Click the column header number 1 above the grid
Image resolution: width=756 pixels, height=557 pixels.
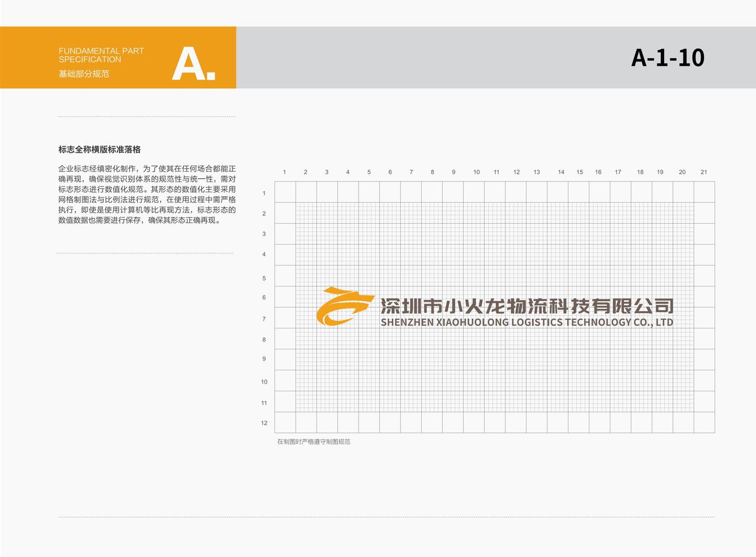click(x=284, y=172)
